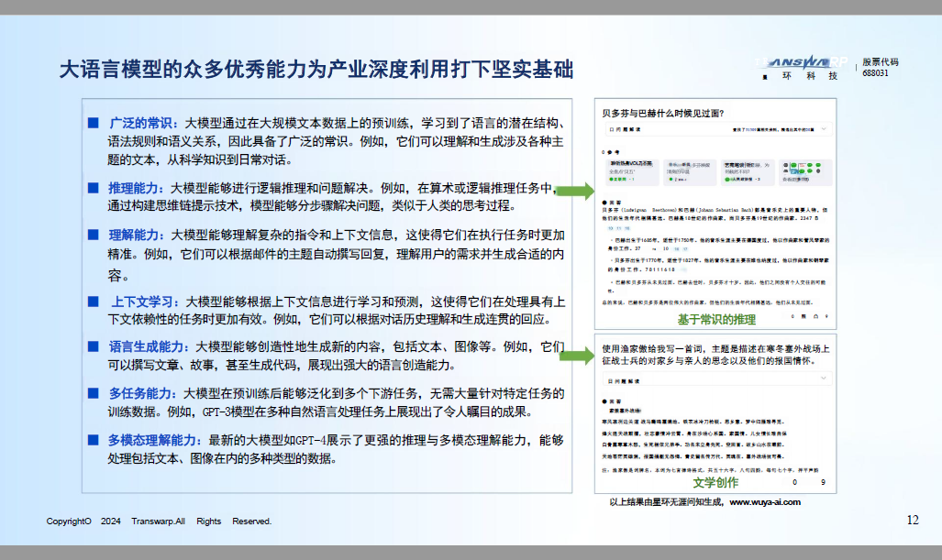Click the stock code 688031
Viewport: 942px width, 560px height.
[x=875, y=73]
